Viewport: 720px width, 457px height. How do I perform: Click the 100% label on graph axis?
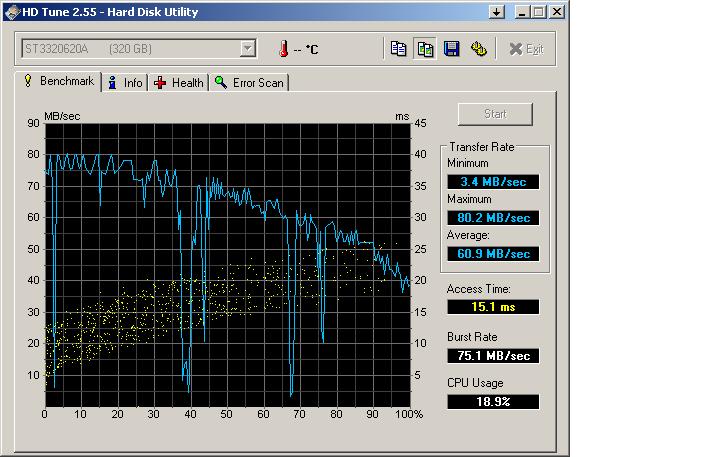point(409,414)
